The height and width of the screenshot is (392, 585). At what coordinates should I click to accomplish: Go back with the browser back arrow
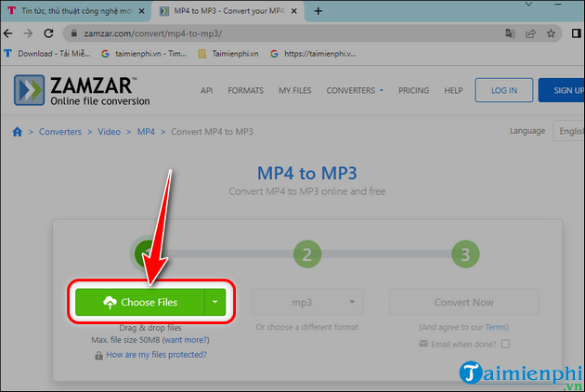click(x=8, y=33)
